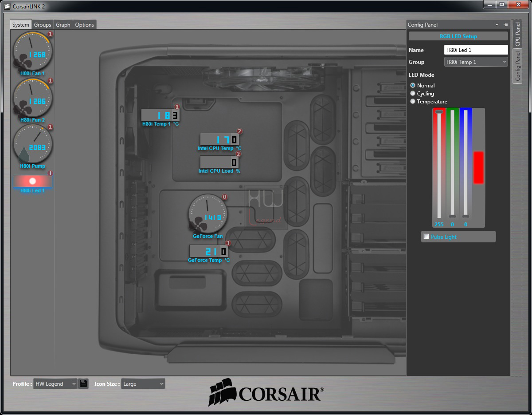Image resolution: width=532 pixels, height=415 pixels.
Task: Select the Temperature LED mode
Action: pyautogui.click(x=413, y=101)
